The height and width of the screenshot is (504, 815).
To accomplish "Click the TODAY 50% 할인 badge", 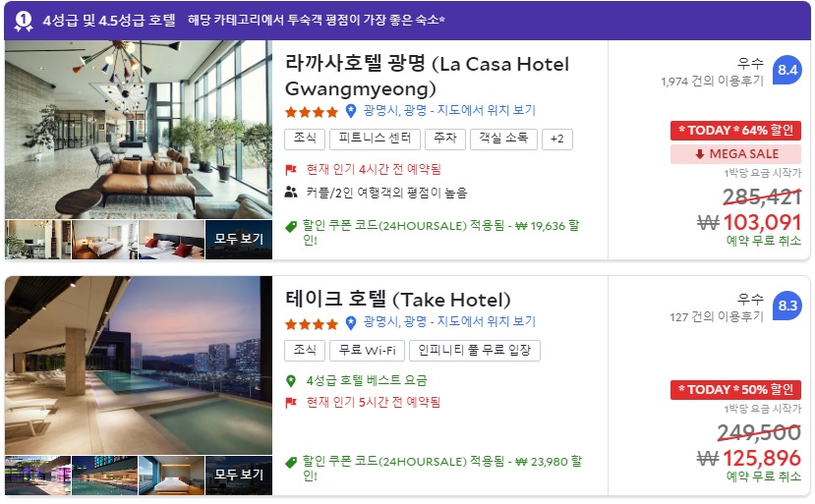I will click(x=736, y=390).
